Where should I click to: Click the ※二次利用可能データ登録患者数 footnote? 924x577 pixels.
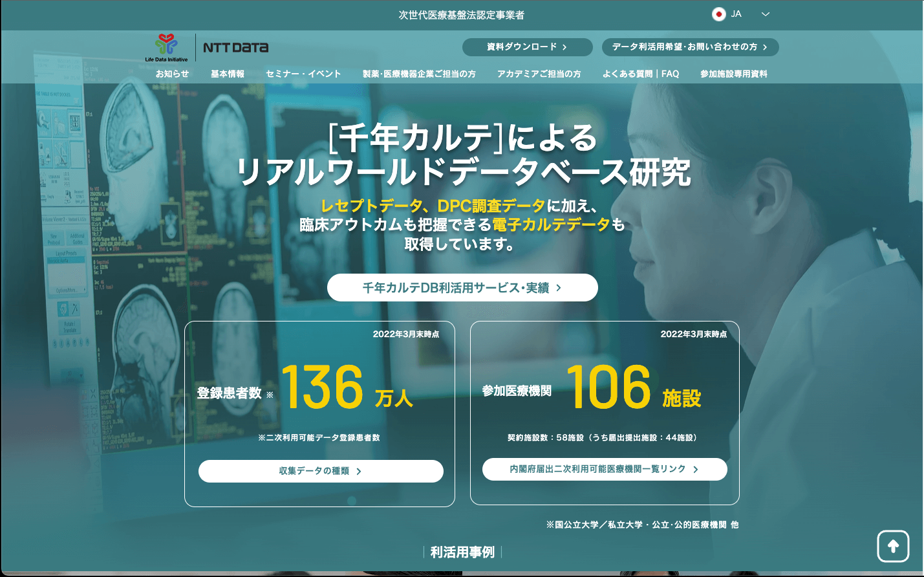tap(319, 438)
